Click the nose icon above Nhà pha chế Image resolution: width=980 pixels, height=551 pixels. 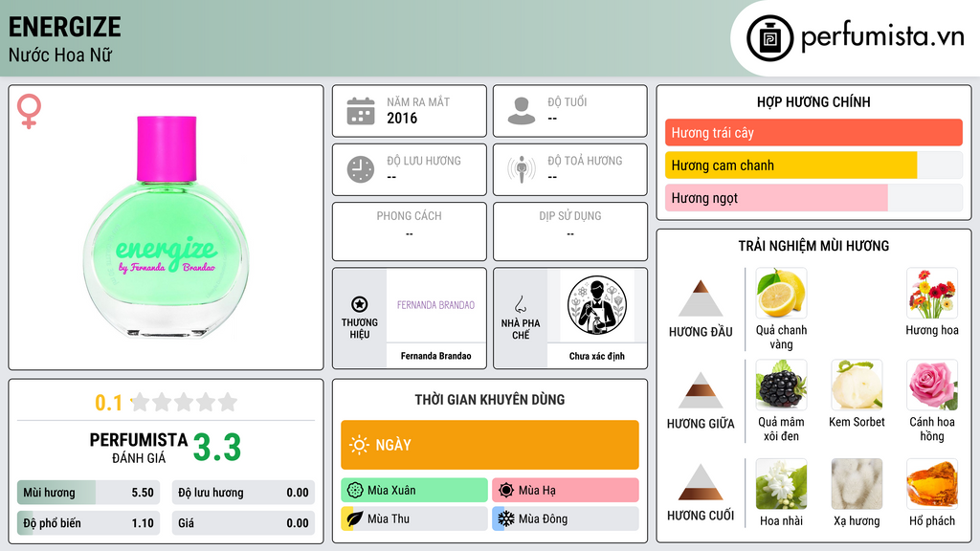point(520,304)
